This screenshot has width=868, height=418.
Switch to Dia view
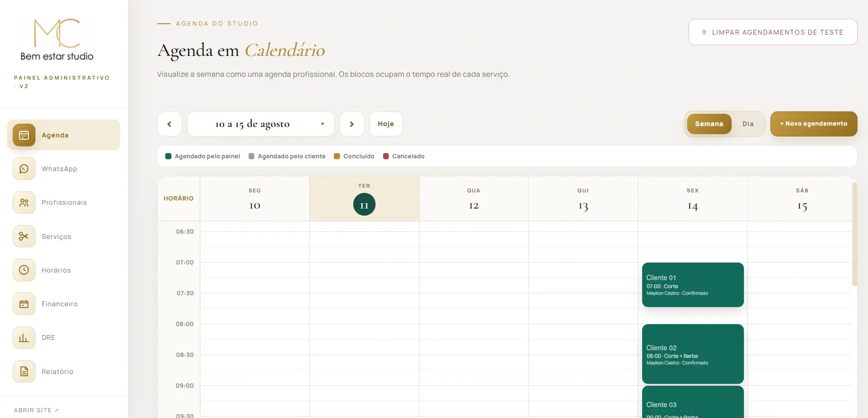click(x=748, y=124)
